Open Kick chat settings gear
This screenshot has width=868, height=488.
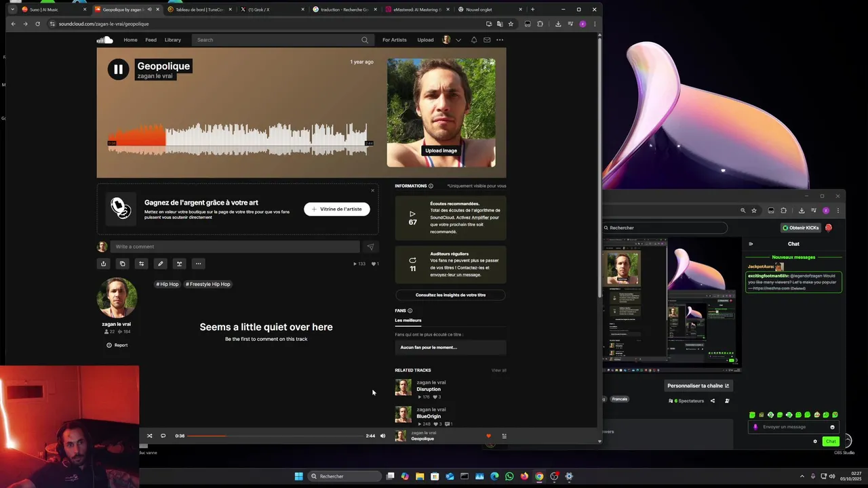[815, 441]
